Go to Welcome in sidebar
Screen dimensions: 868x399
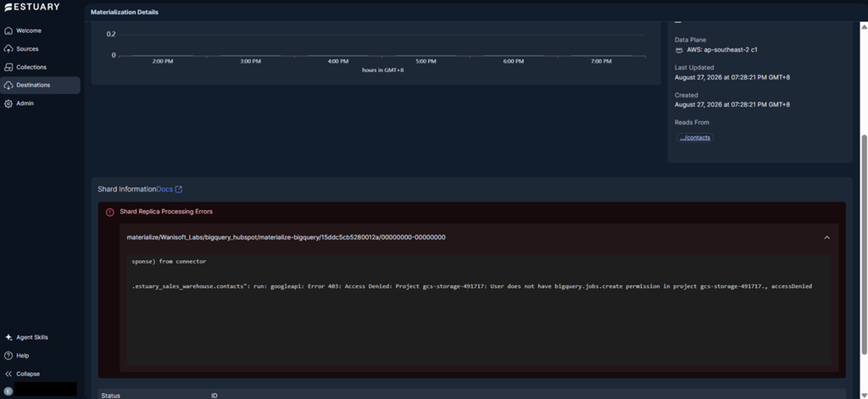click(29, 31)
